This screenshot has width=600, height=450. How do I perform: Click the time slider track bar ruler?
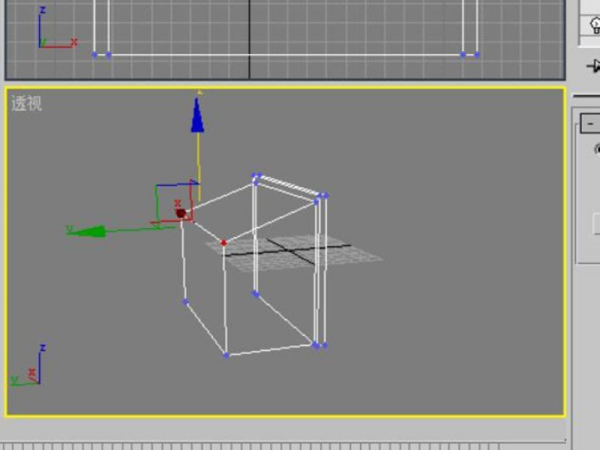(x=283, y=446)
